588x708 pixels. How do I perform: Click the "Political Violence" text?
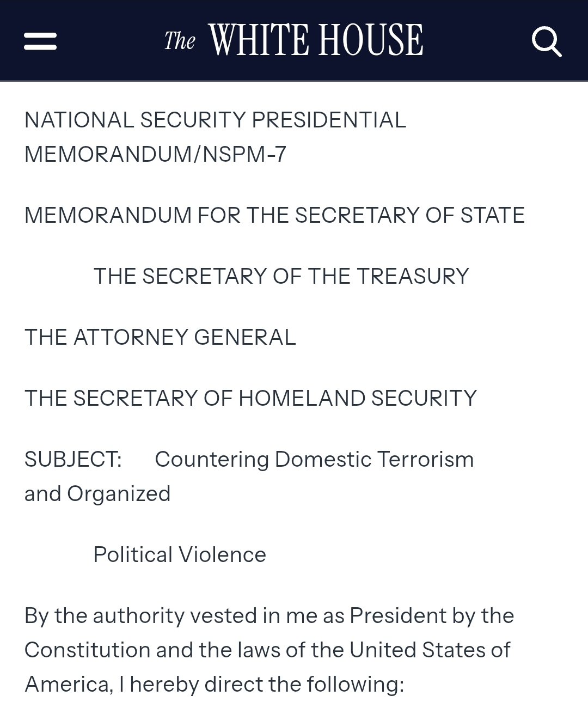tap(180, 554)
